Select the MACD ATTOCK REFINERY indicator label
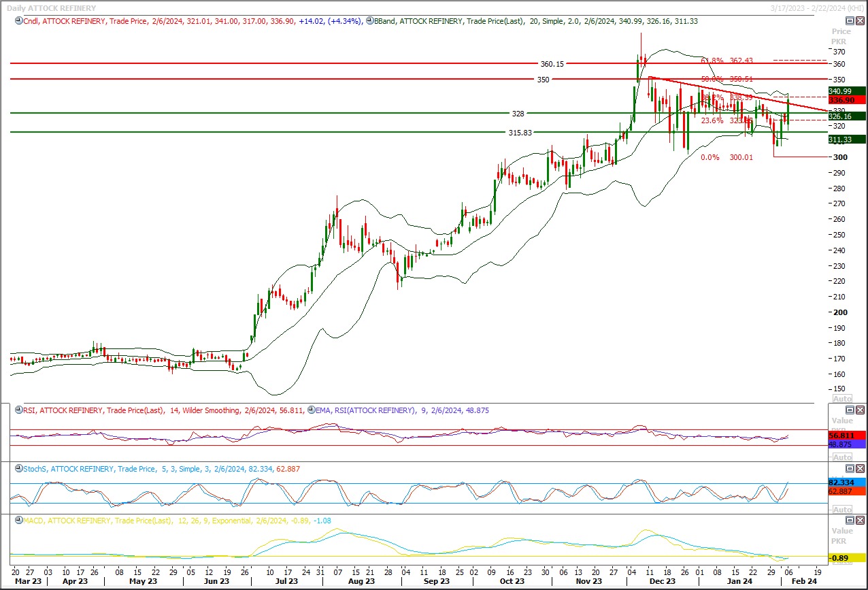 (68, 521)
